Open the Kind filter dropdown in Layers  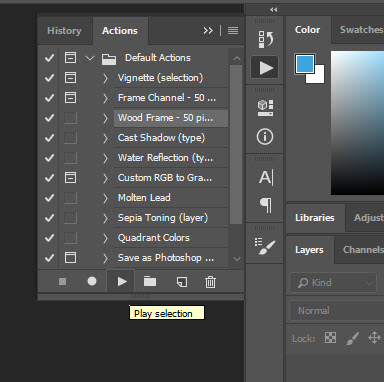coord(333,283)
